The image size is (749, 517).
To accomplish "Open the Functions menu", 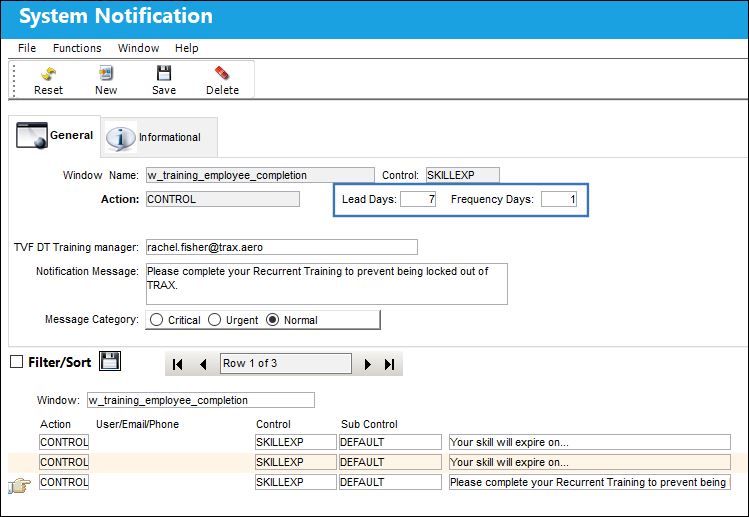I will point(77,48).
